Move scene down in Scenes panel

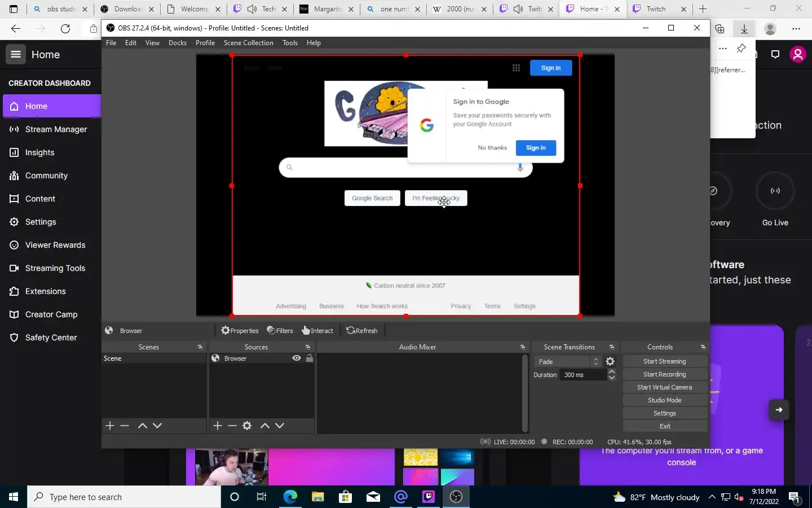coord(157,426)
